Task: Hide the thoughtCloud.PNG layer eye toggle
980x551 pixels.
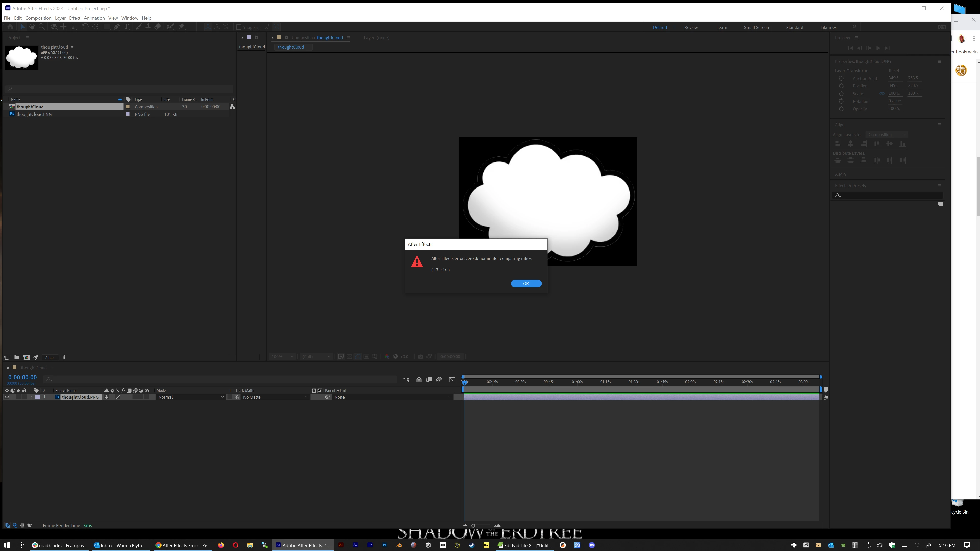Action: click(x=6, y=397)
